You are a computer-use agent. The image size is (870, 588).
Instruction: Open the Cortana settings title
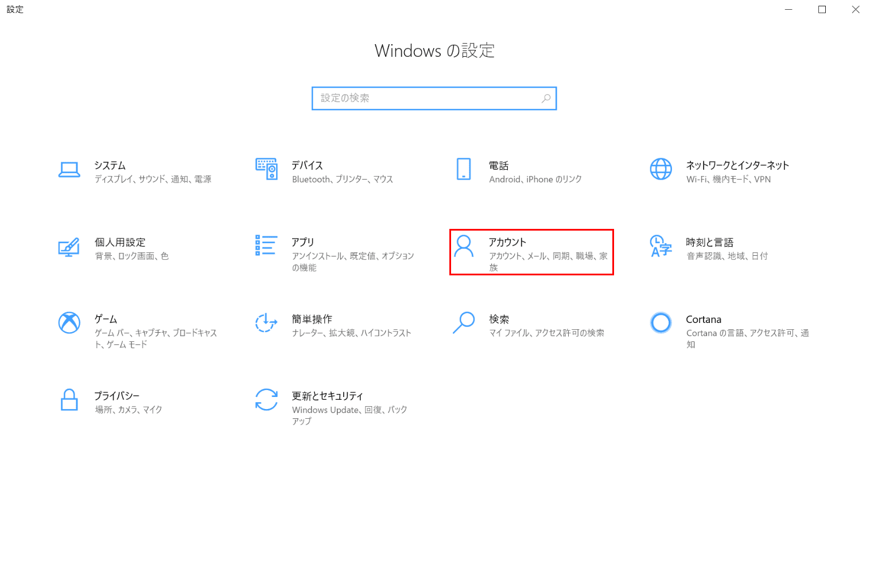[704, 320]
